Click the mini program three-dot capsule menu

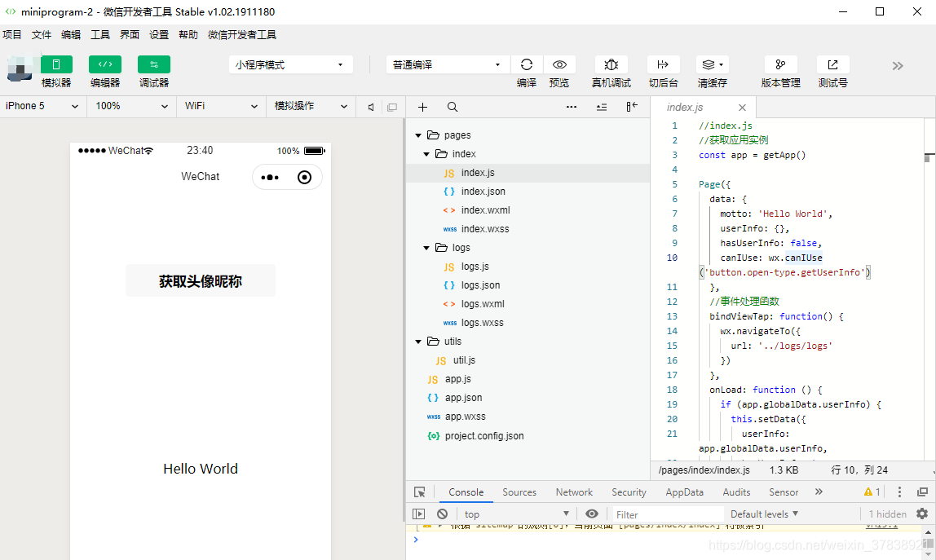click(x=270, y=178)
